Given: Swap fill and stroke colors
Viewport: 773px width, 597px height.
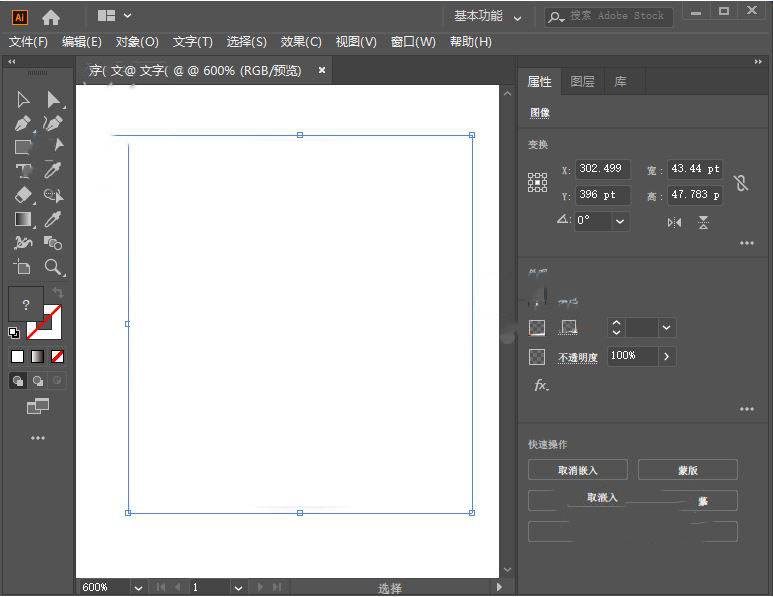Looking at the screenshot, I should click(57, 291).
